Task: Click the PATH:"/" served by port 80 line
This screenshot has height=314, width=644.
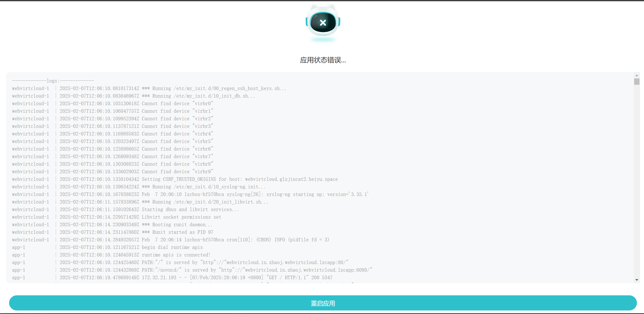Action: pyautogui.click(x=180, y=262)
